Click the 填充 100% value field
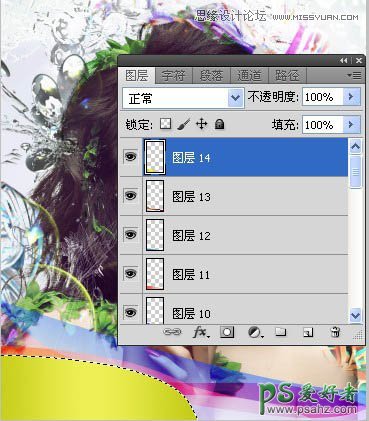Image resolution: width=369 pixels, height=421 pixels. pos(322,125)
